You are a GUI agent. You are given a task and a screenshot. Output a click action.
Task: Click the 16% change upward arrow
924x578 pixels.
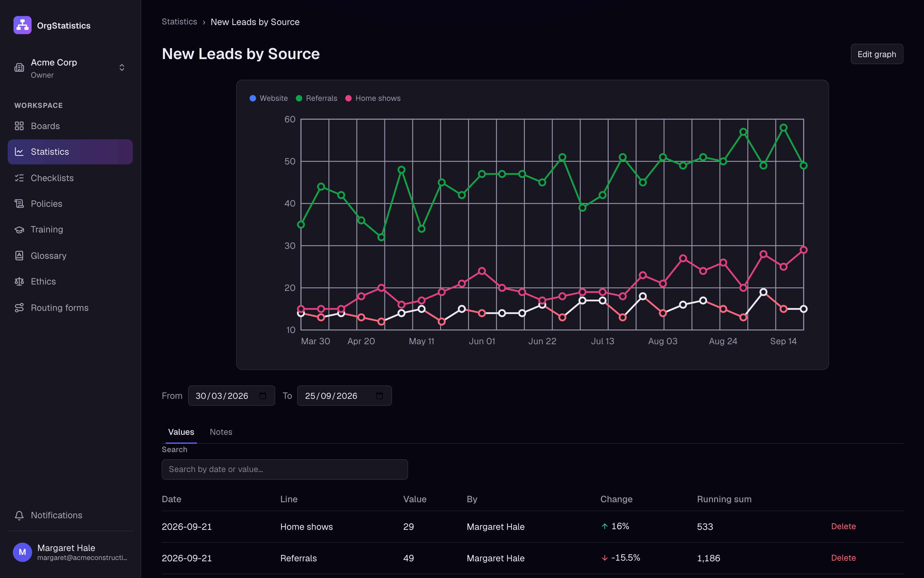point(605,526)
